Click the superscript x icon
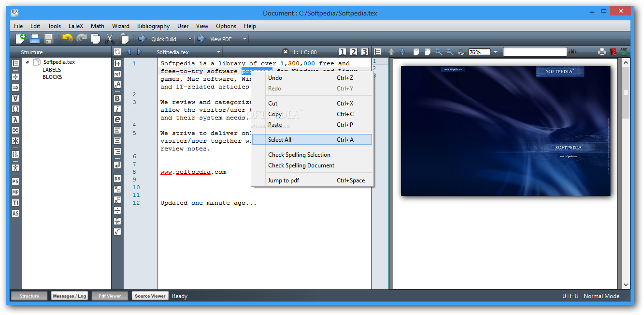 [117, 200]
